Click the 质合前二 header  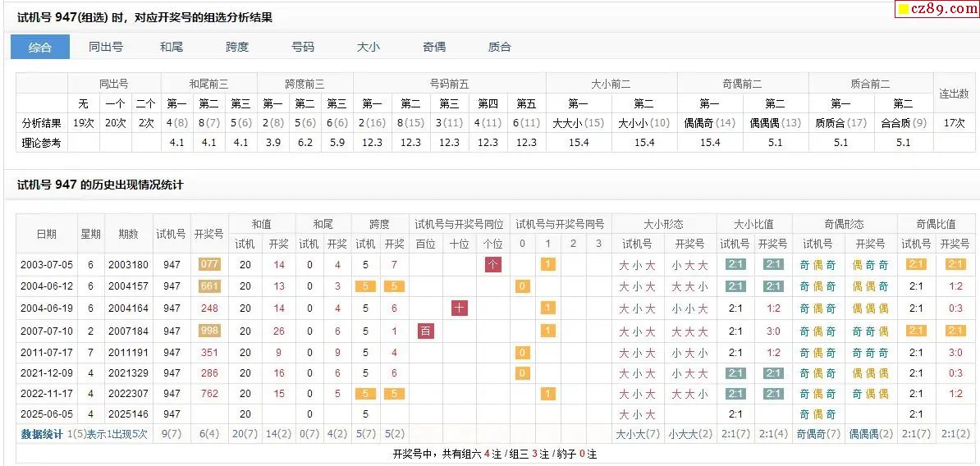(x=871, y=84)
